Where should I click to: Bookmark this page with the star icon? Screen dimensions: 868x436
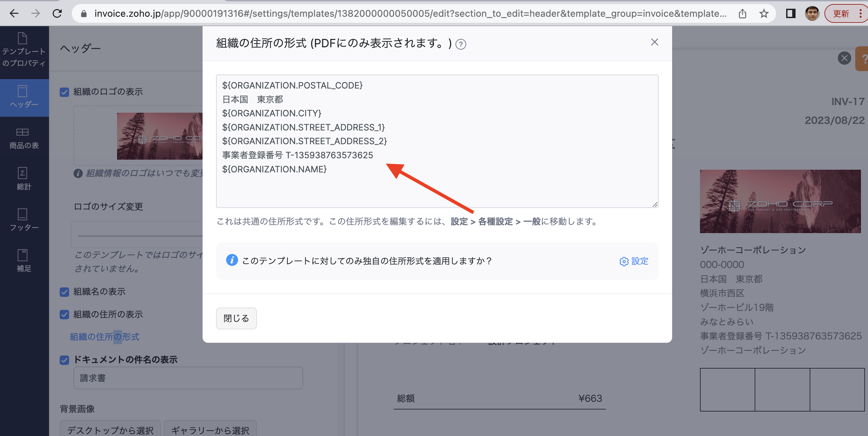click(x=764, y=13)
